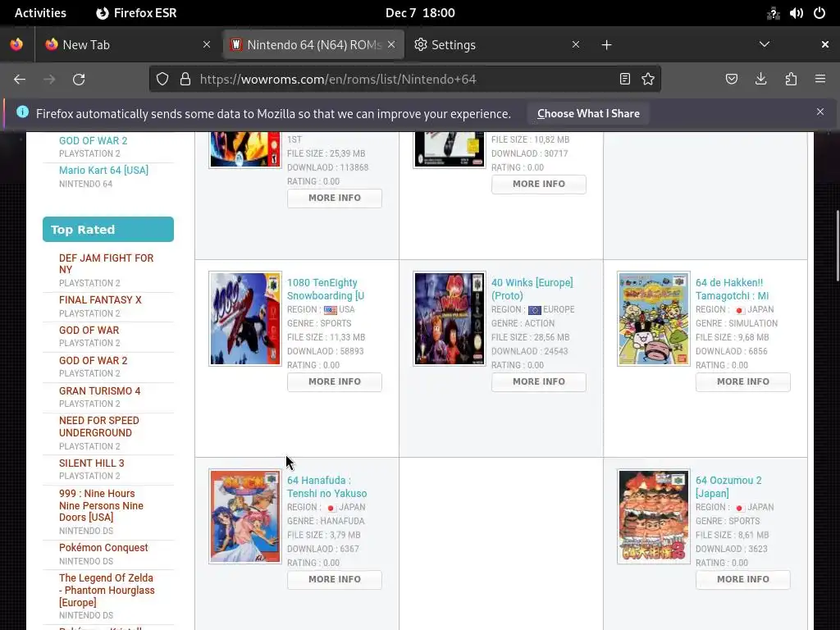Open 64 de Hakken!! Tamagotchi link
Viewport: 840px width, 630px height.
tap(733, 290)
